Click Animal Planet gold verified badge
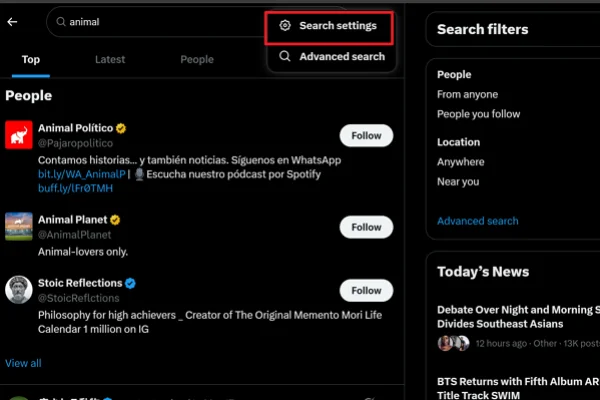 [115, 220]
